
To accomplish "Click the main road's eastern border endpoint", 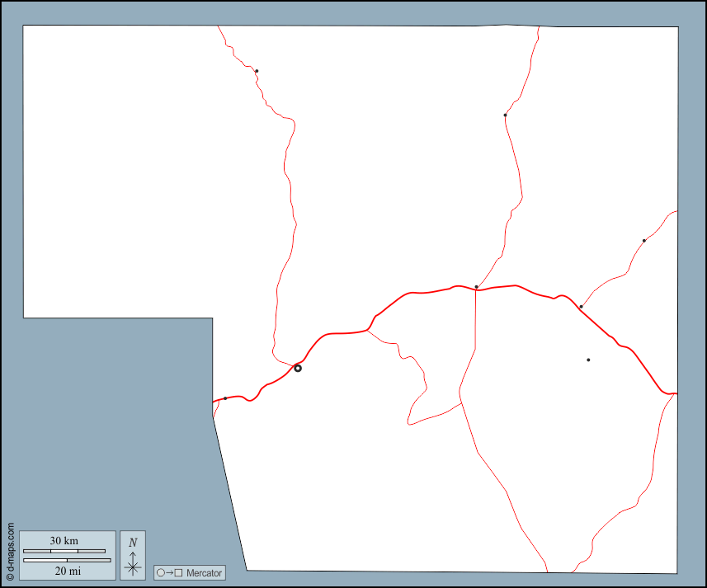I will tap(676, 393).
